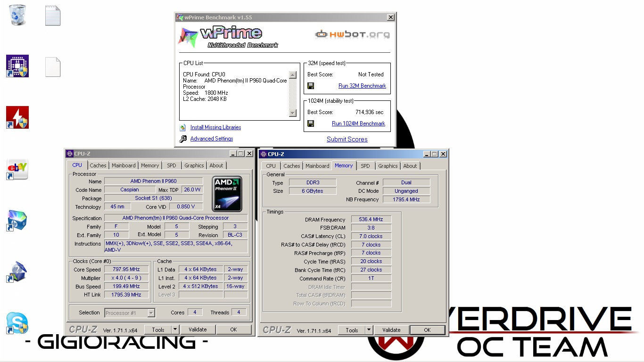Launch the HP desktop shortcut
The width and height of the screenshot is (644, 362).
(17, 221)
